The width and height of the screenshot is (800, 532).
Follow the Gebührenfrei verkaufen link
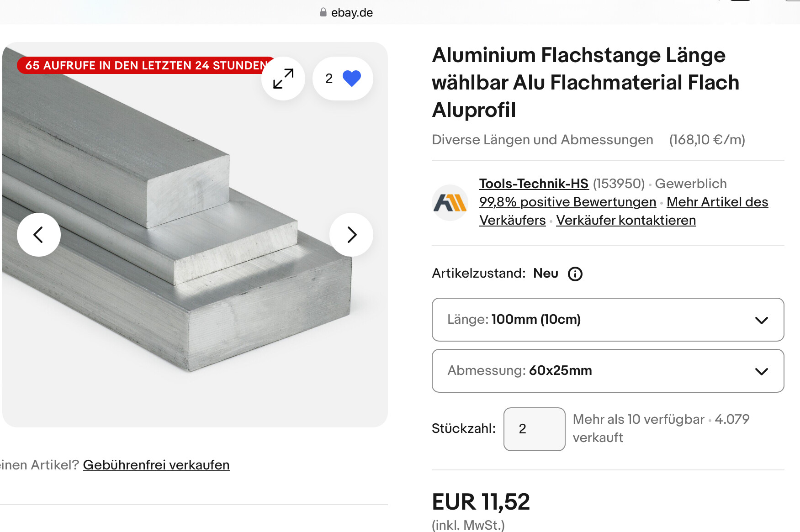coord(156,465)
